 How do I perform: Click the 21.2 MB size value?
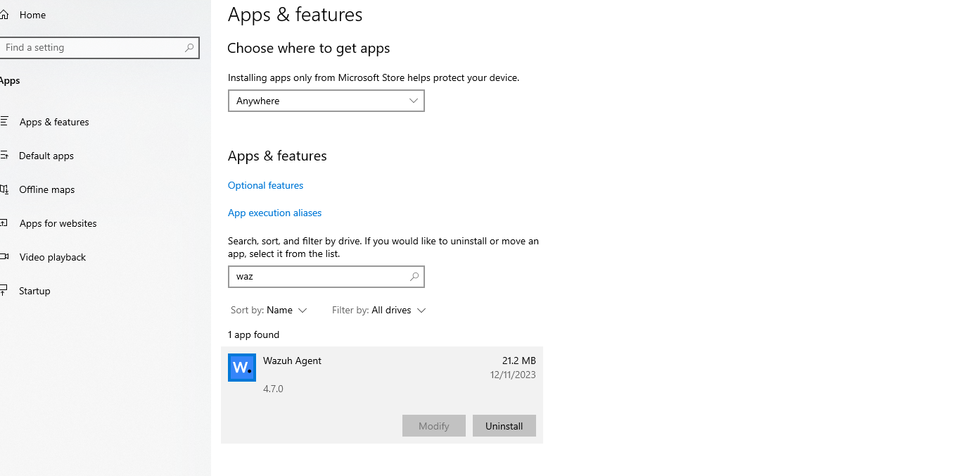tap(519, 361)
